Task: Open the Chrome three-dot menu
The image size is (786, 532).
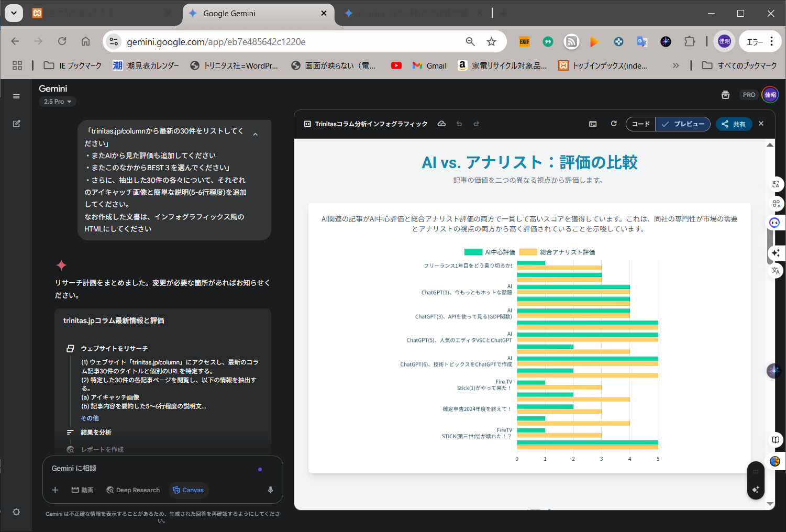Action: 772,42
